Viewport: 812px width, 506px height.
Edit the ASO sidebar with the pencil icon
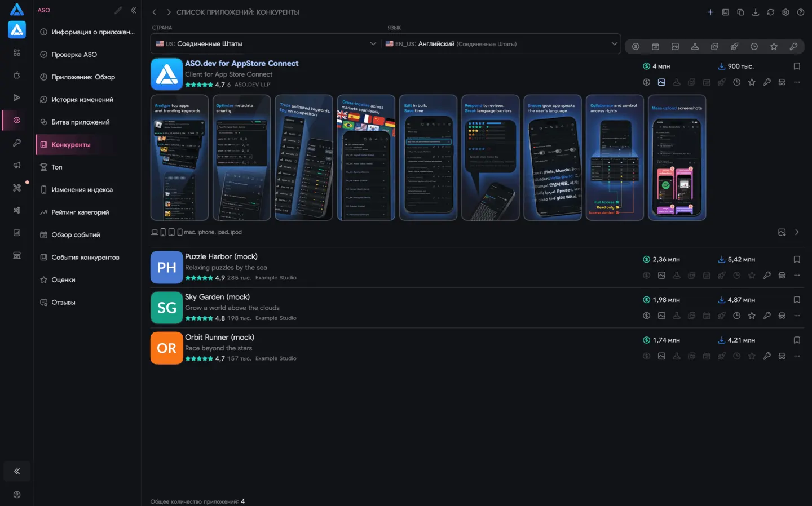(x=118, y=10)
